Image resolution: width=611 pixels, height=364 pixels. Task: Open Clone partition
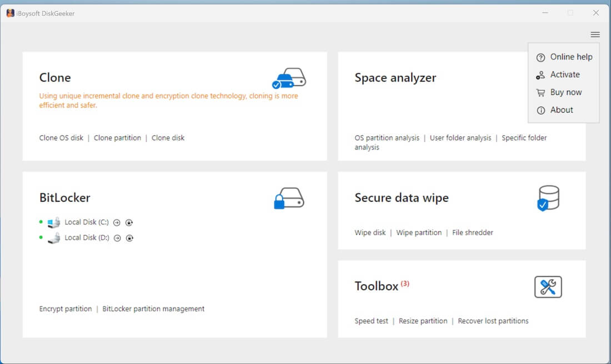(117, 138)
